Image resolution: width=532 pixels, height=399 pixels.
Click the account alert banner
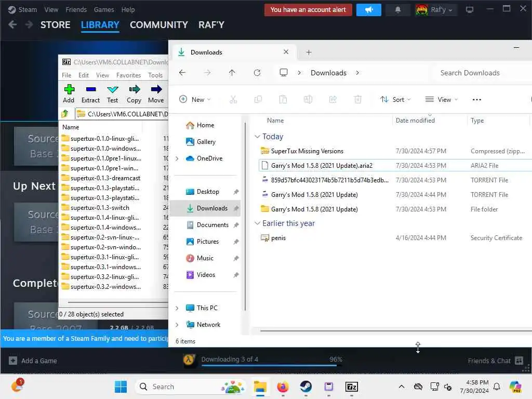point(308,10)
